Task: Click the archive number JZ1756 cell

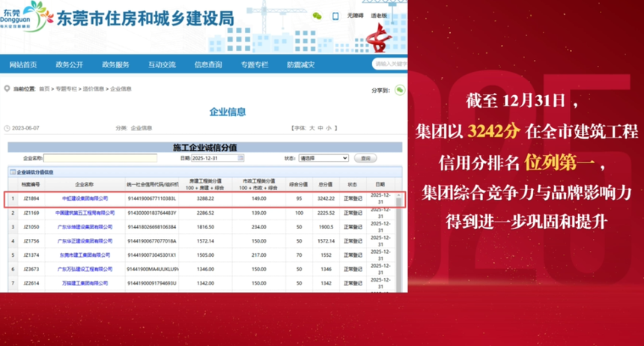Action: click(31, 241)
